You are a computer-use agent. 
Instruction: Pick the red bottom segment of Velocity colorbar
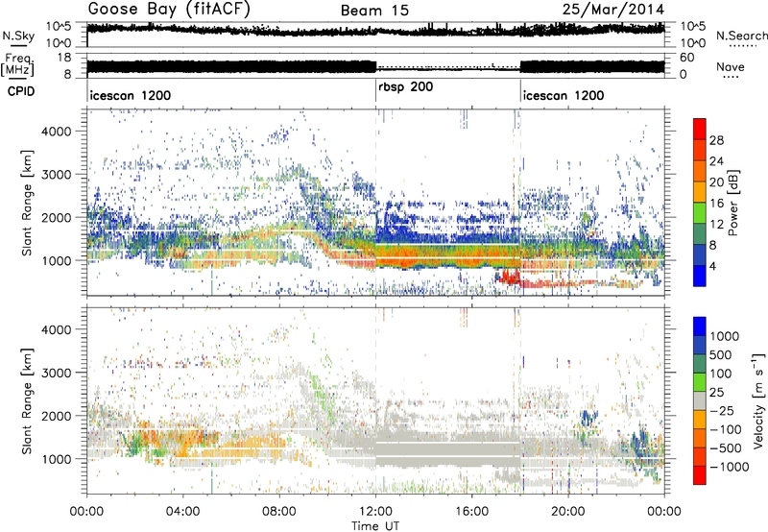pyautogui.click(x=700, y=475)
